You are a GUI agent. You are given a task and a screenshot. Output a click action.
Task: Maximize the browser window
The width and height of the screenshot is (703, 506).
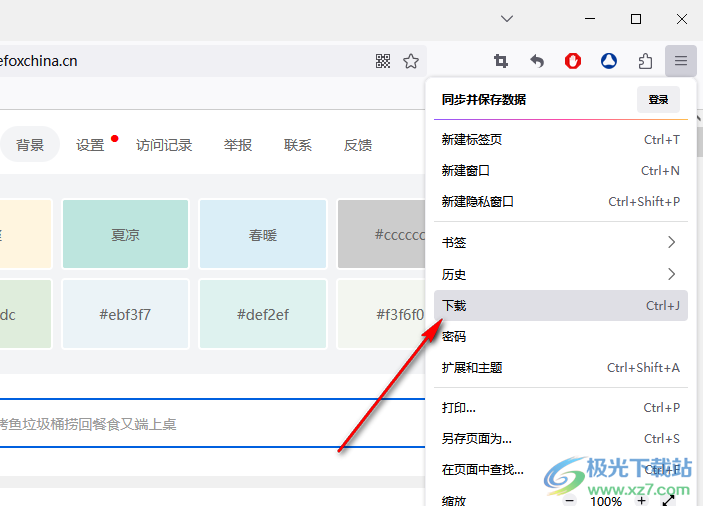tap(636, 19)
